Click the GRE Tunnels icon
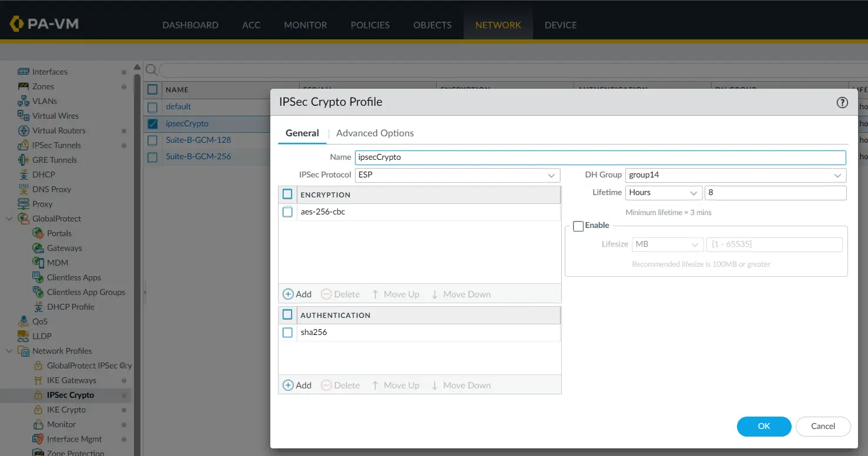This screenshot has height=456, width=868. (x=24, y=160)
